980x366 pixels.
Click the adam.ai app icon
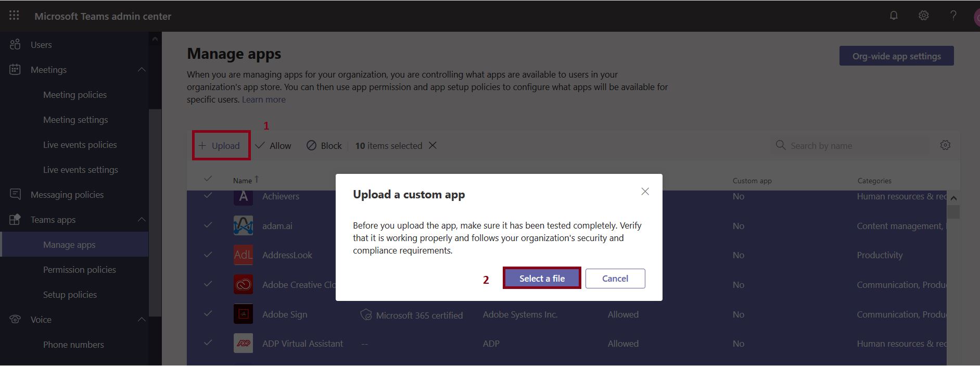point(243,225)
